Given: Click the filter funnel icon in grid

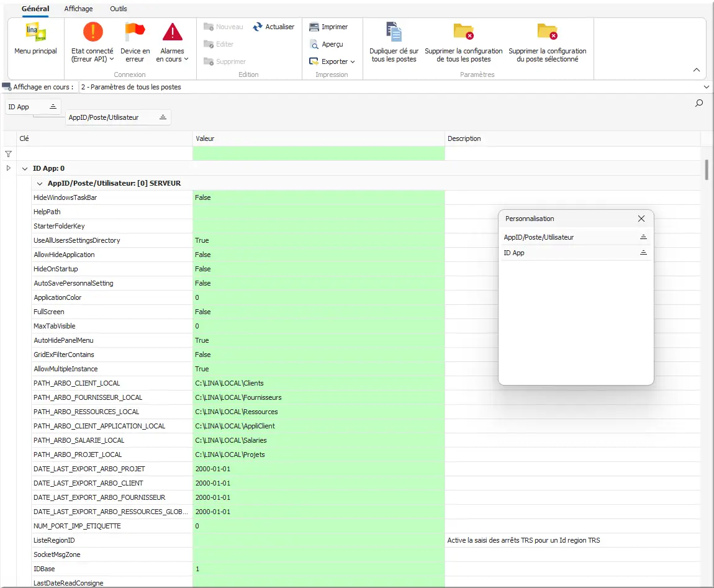Looking at the screenshot, I should [x=8, y=154].
